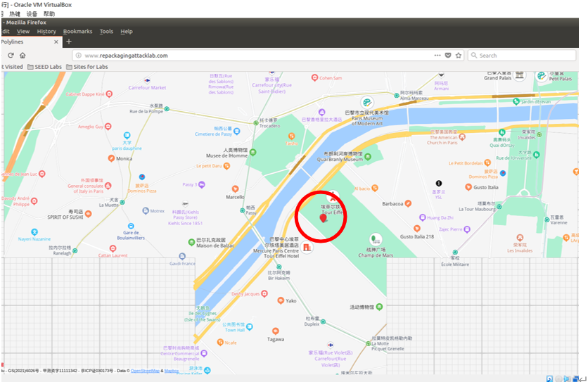The height and width of the screenshot is (382, 588).
Task: Click the Dupleix metro station dot
Action: [x=323, y=321]
